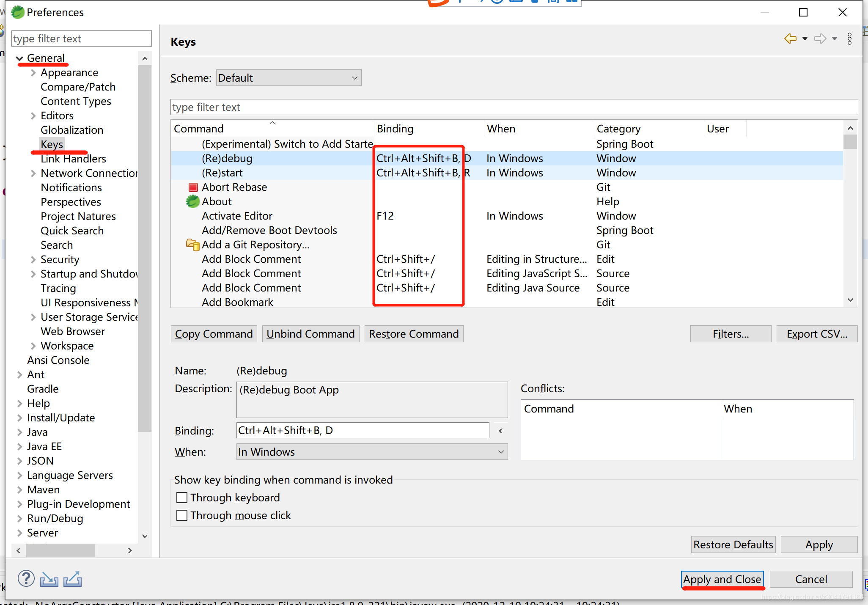Open the three-dot view menu icon
This screenshot has width=868, height=605.
(x=849, y=38)
